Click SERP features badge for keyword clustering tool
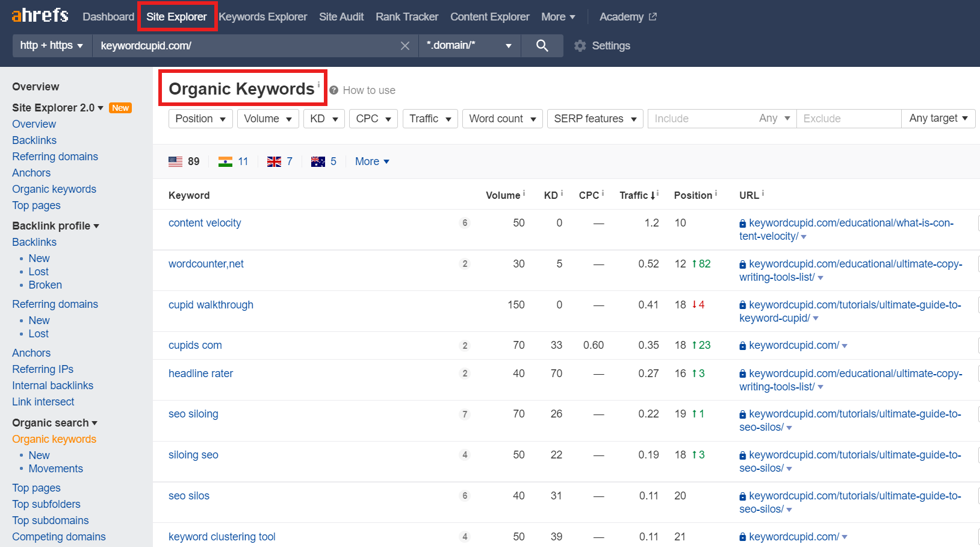980x547 pixels. [x=465, y=537]
